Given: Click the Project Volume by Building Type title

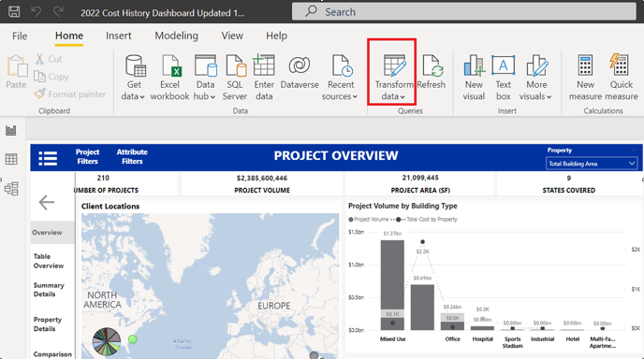Looking at the screenshot, I should pos(402,206).
